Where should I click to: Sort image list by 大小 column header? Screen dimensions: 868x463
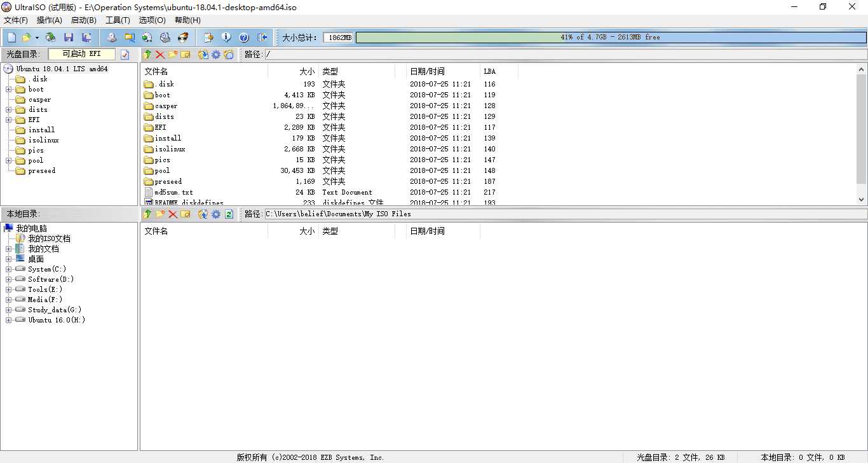pyautogui.click(x=293, y=71)
